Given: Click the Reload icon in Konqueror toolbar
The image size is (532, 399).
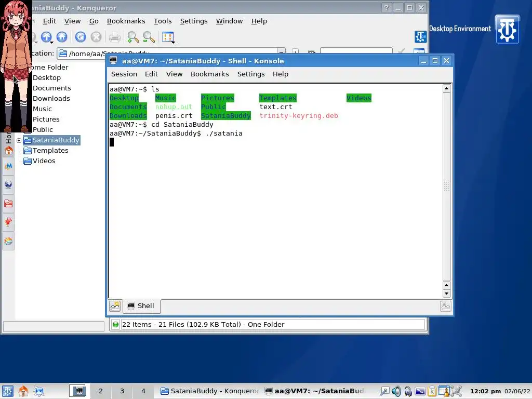Looking at the screenshot, I should 81,37.
